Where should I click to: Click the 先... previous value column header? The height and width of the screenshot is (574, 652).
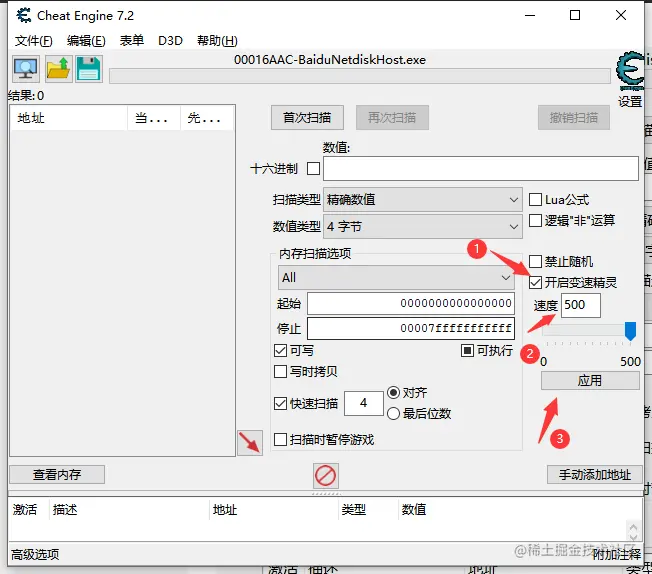coord(207,118)
